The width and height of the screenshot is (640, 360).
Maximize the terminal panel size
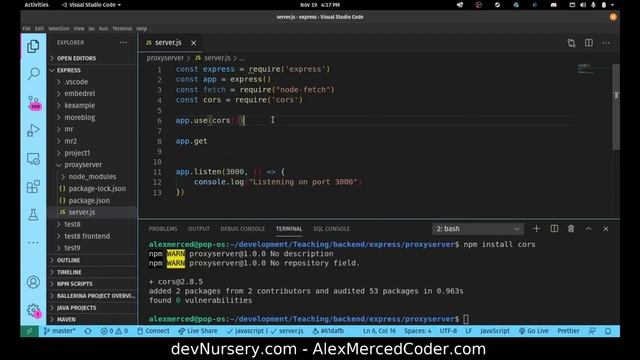point(589,229)
